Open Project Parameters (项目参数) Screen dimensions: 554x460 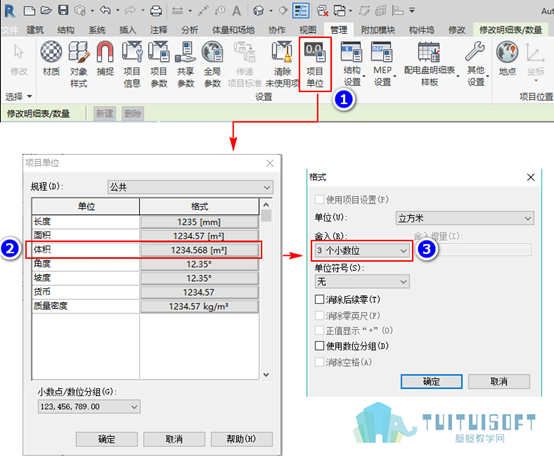pyautogui.click(x=159, y=64)
